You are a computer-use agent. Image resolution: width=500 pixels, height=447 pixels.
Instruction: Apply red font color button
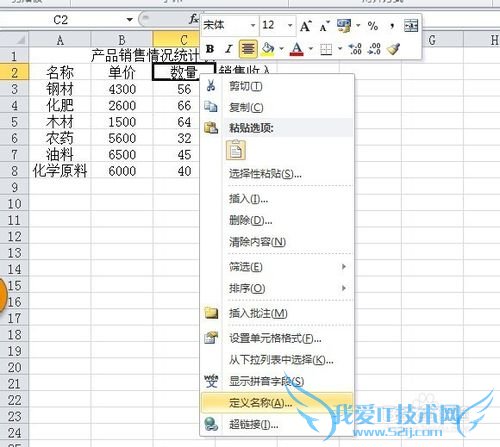[x=297, y=49]
